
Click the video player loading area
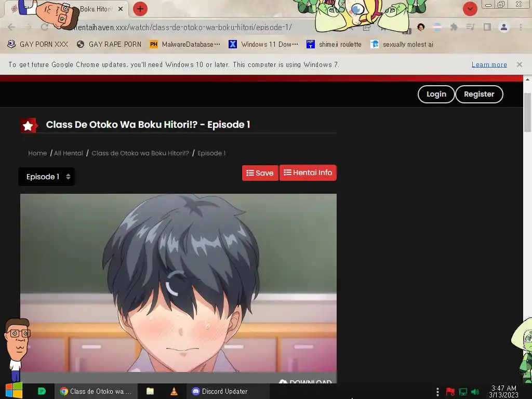click(x=179, y=283)
